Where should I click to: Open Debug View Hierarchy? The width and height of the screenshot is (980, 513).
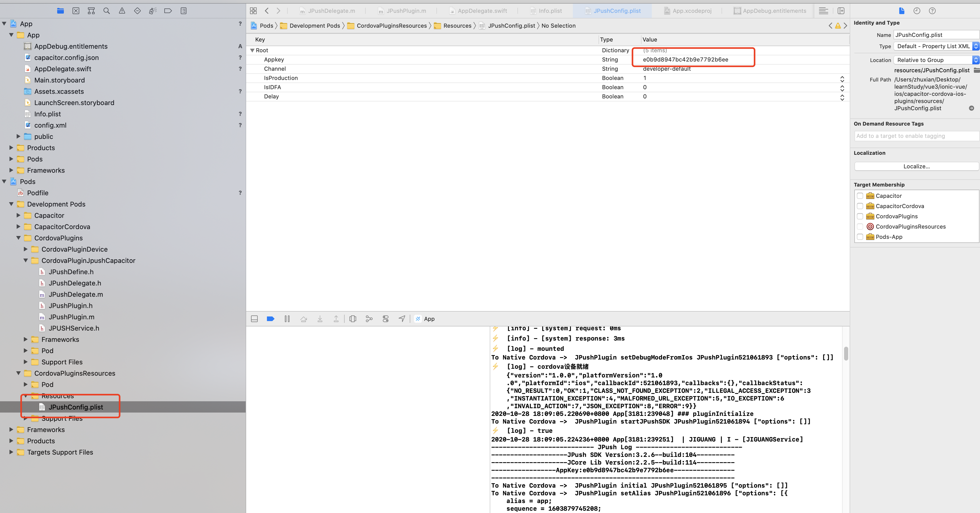[x=353, y=319]
